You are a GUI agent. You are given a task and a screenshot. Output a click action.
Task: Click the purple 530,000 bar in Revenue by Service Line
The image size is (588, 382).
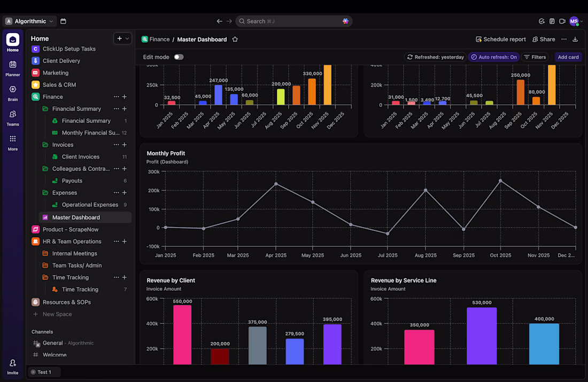point(482,336)
